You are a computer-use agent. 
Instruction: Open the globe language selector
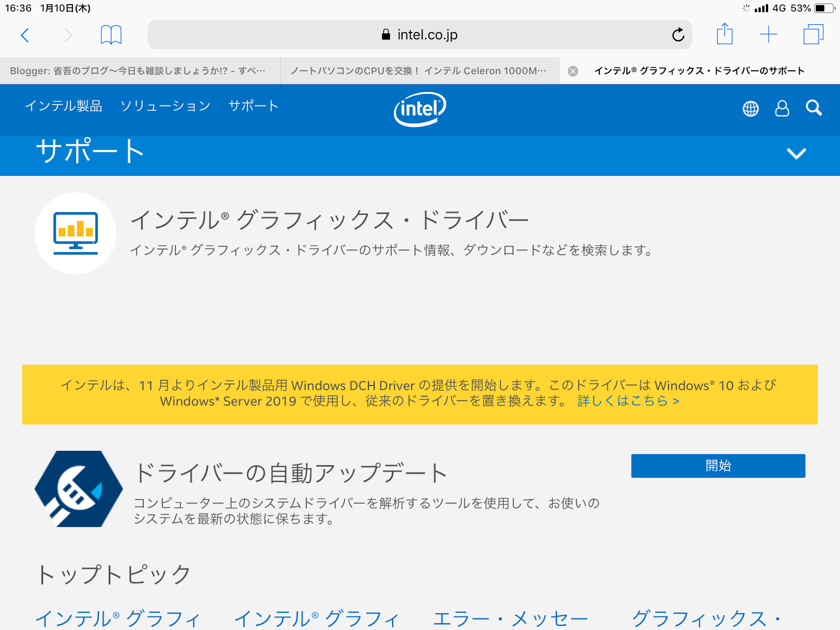[751, 109]
